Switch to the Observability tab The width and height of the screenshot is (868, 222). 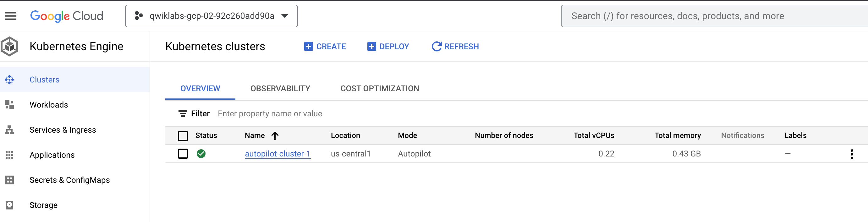pos(280,88)
